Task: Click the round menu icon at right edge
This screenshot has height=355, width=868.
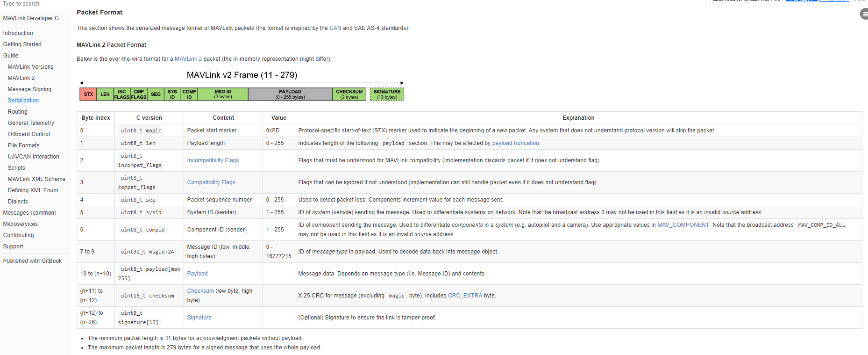Action: tap(864, 14)
